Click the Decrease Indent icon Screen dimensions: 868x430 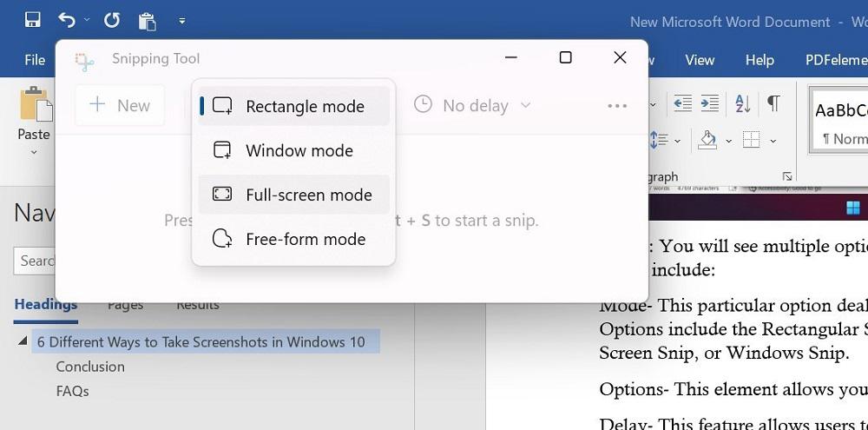tap(683, 104)
